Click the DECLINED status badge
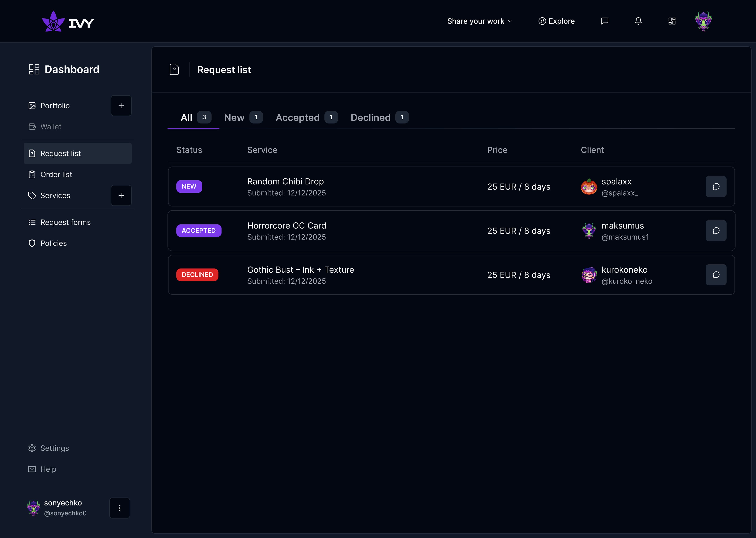756x538 pixels. click(x=197, y=275)
